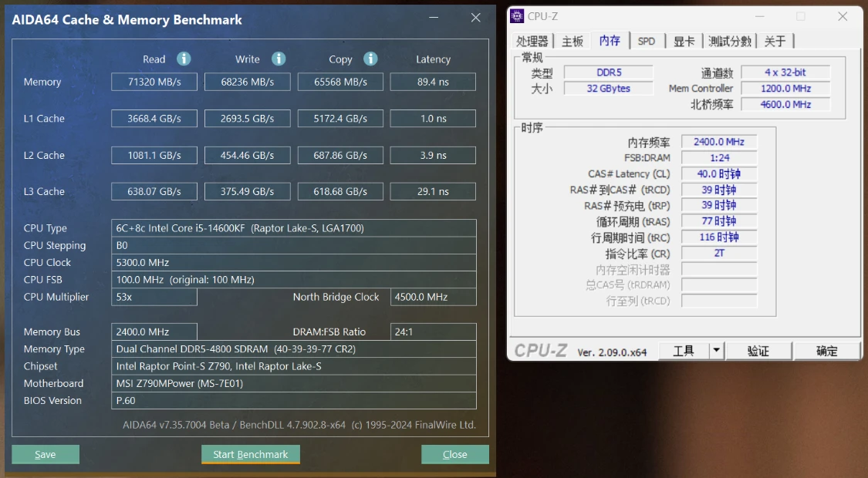
Task: Close the AIDA64 benchmark window
Action: [475, 18]
